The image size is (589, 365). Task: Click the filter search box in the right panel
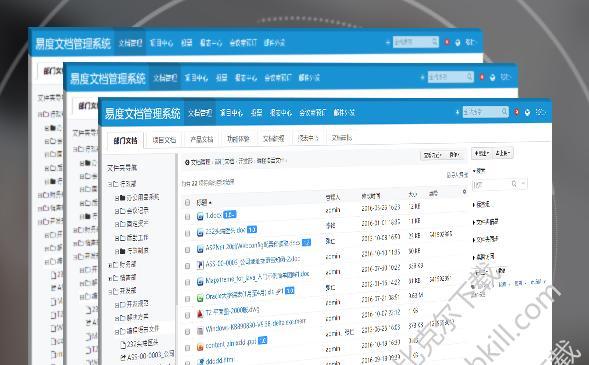click(495, 184)
